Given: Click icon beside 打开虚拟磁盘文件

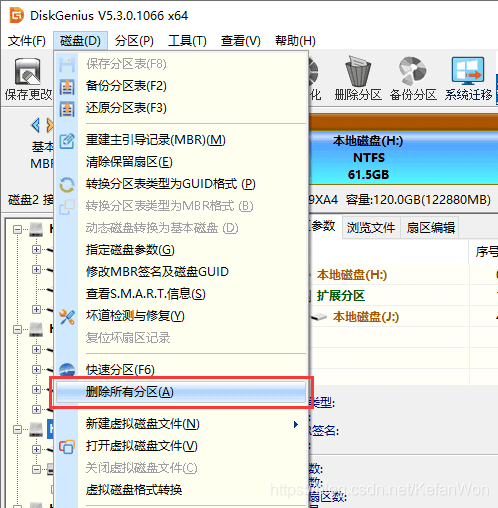Looking at the screenshot, I should (67, 446).
